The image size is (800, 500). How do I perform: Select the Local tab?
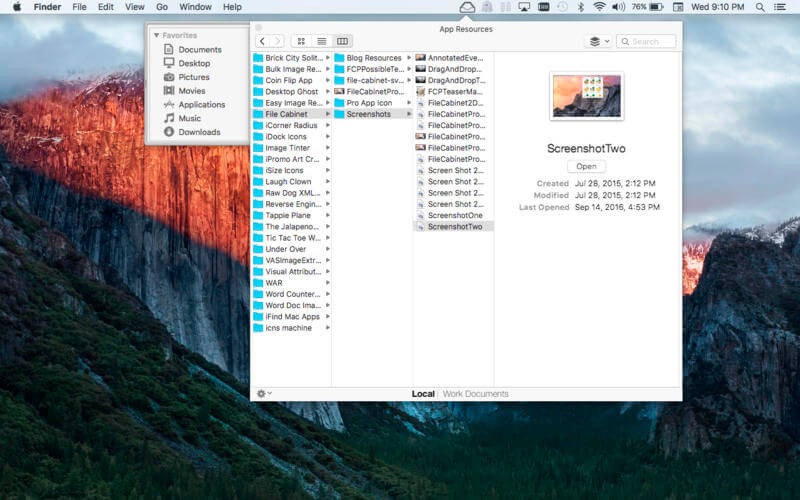click(x=423, y=394)
